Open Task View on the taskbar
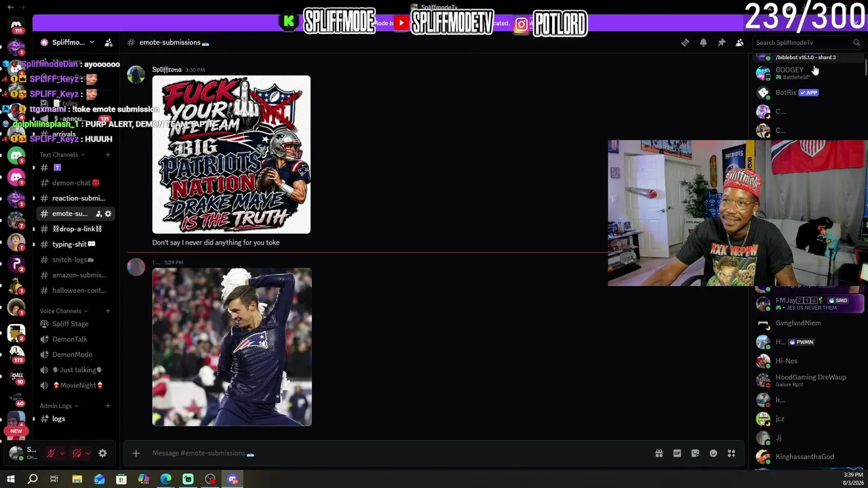This screenshot has width=868, height=488. tap(54, 480)
